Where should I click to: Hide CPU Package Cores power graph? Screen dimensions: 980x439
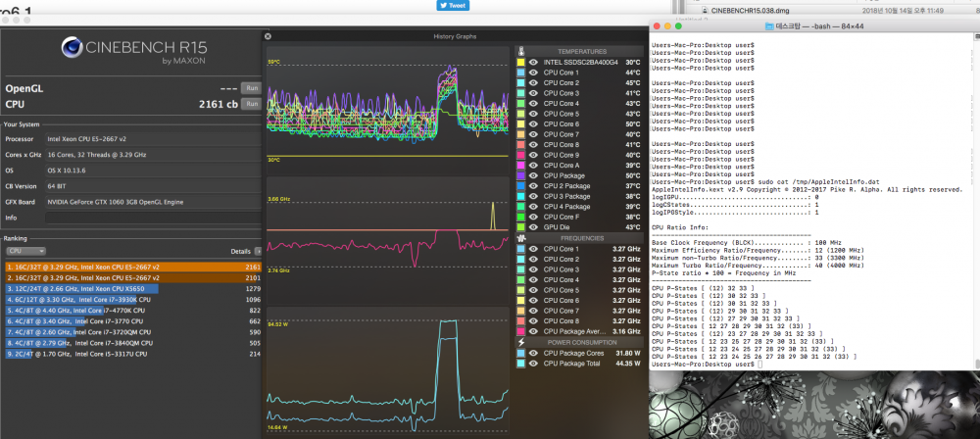click(x=533, y=353)
